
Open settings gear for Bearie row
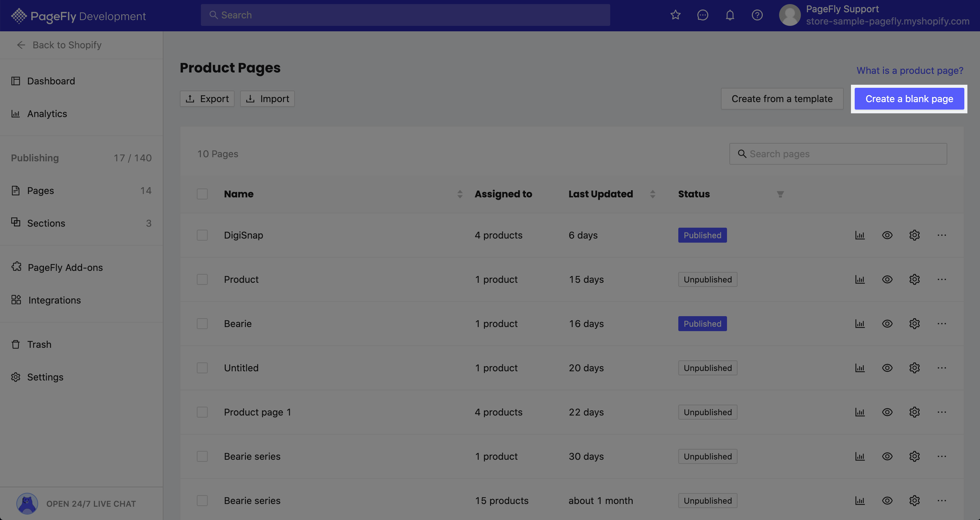point(914,324)
